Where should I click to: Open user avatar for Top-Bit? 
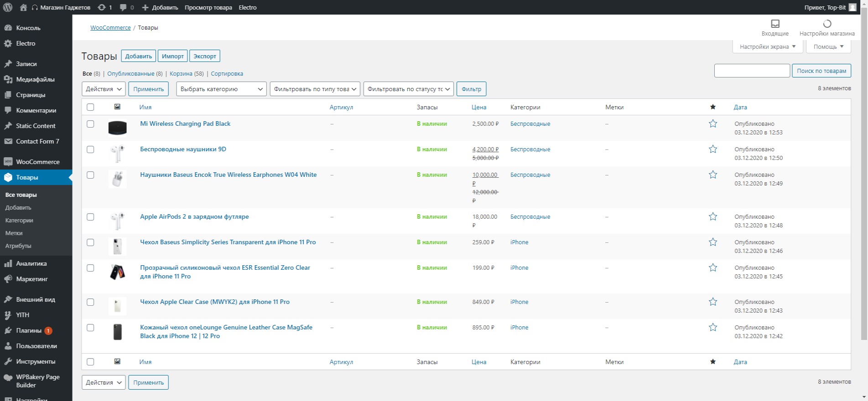coord(852,7)
